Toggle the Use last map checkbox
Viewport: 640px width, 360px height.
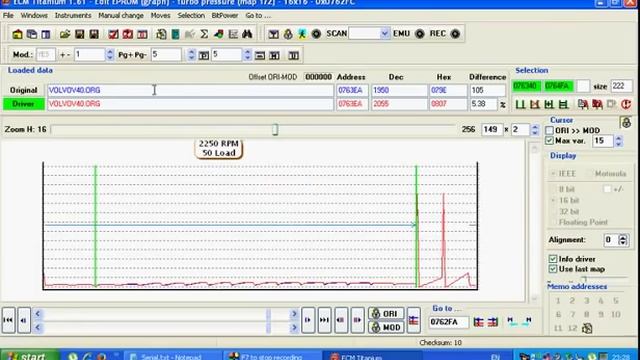553,269
